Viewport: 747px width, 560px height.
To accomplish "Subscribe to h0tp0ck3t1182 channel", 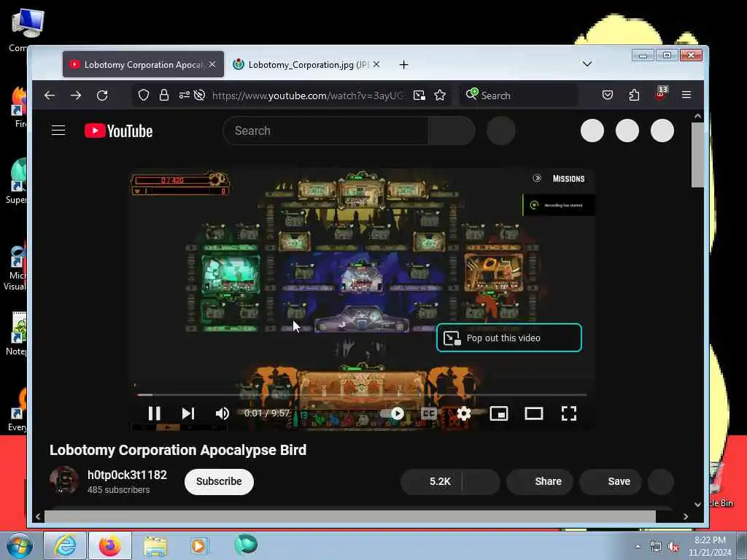I will coord(219,481).
